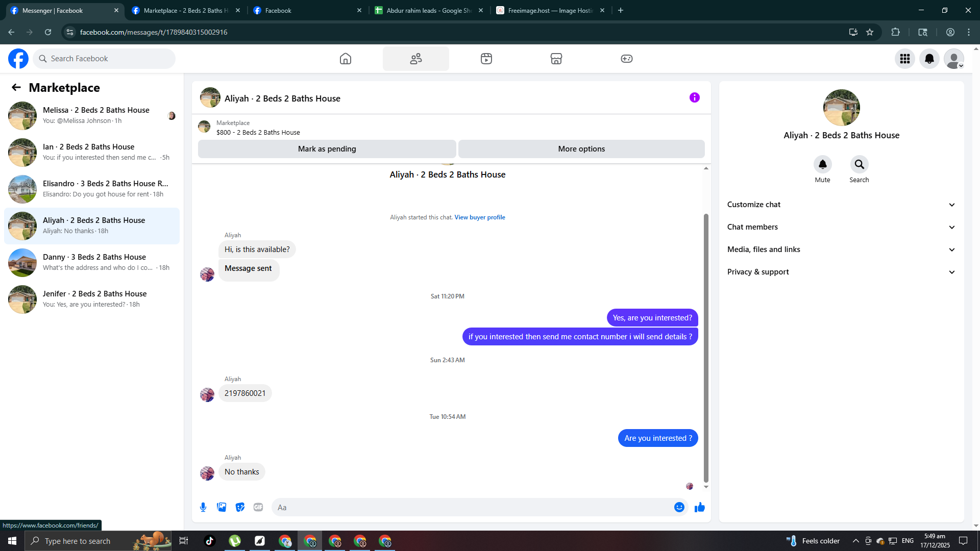Image resolution: width=980 pixels, height=551 pixels.
Task: Mute the Aliyah conversation
Action: (822, 165)
